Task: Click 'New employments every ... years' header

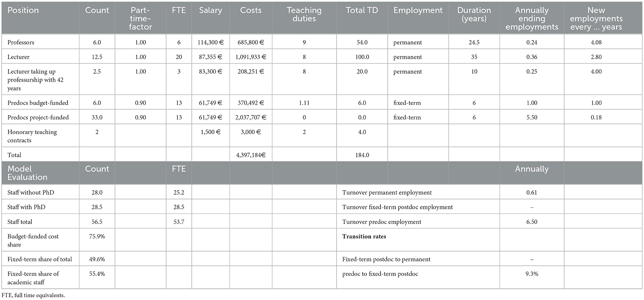Action: coord(596,19)
